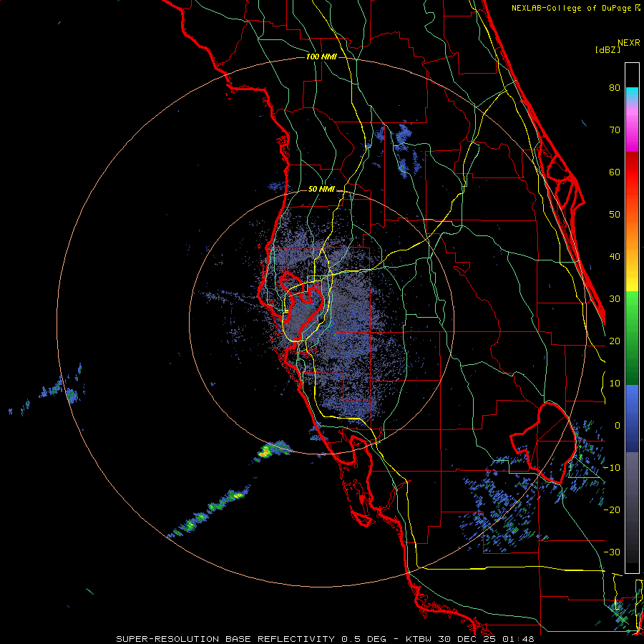The width and height of the screenshot is (644, 644).
Task: Click the blue 5 dBZ color band
Action: (632, 404)
